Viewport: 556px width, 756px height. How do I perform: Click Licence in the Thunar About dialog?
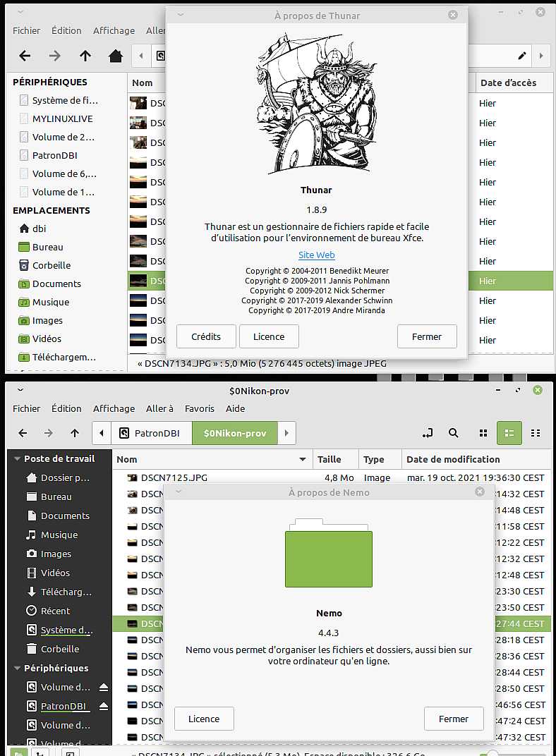[x=269, y=336]
